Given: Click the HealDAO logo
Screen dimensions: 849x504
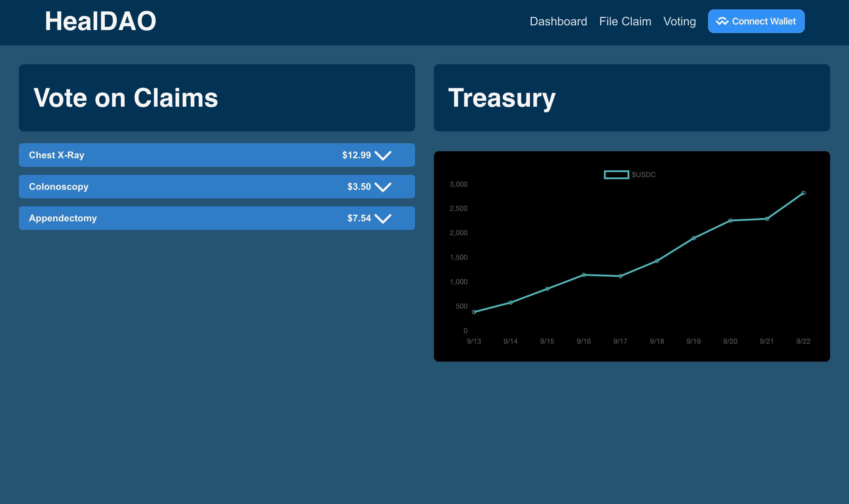Looking at the screenshot, I should click(101, 21).
